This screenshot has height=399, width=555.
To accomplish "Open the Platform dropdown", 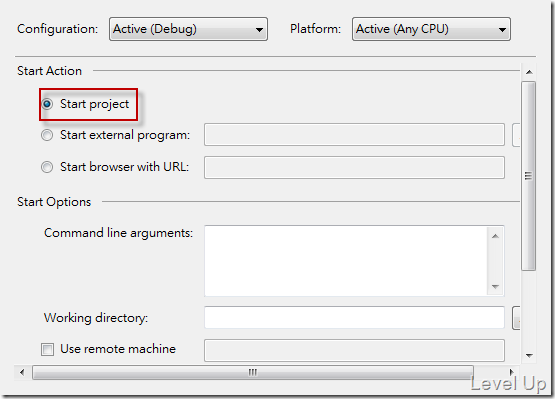I will point(431,29).
